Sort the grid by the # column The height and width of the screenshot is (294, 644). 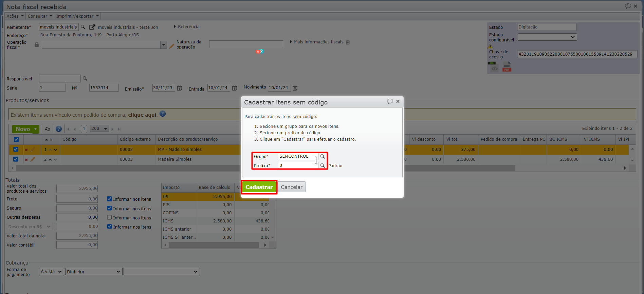point(49,139)
